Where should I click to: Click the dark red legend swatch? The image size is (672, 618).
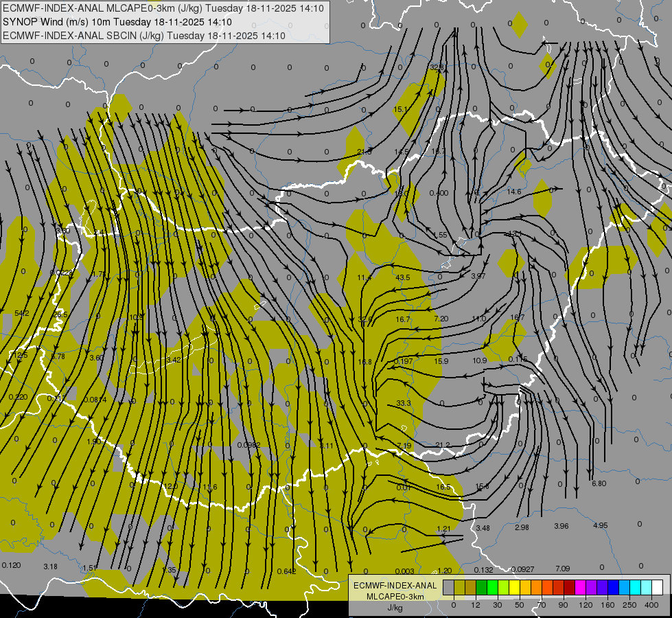point(570,587)
